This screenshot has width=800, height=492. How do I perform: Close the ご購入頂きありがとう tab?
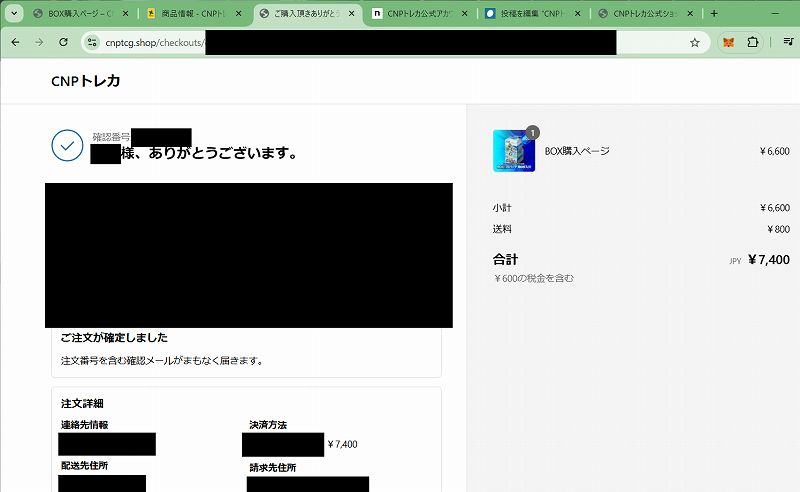351,14
